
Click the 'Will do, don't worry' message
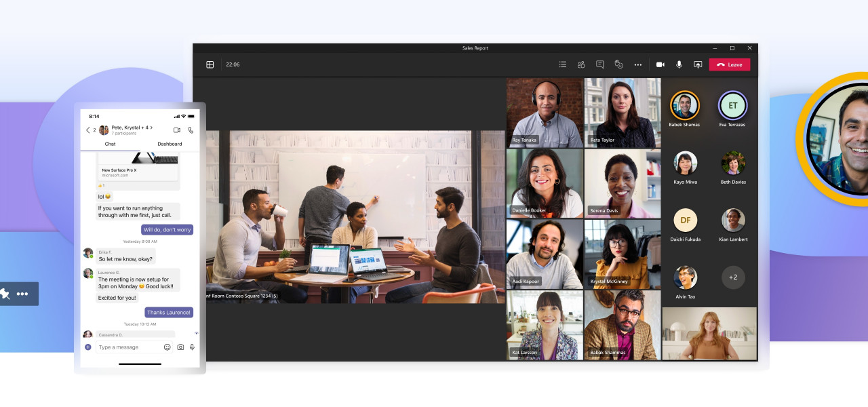click(x=167, y=230)
